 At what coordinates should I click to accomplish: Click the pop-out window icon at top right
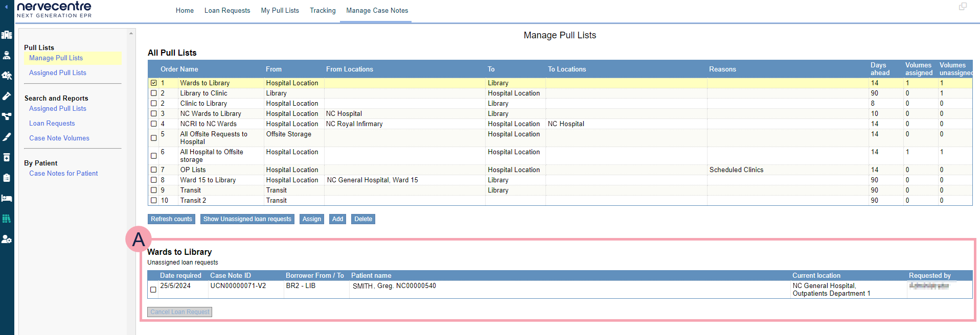(x=963, y=7)
